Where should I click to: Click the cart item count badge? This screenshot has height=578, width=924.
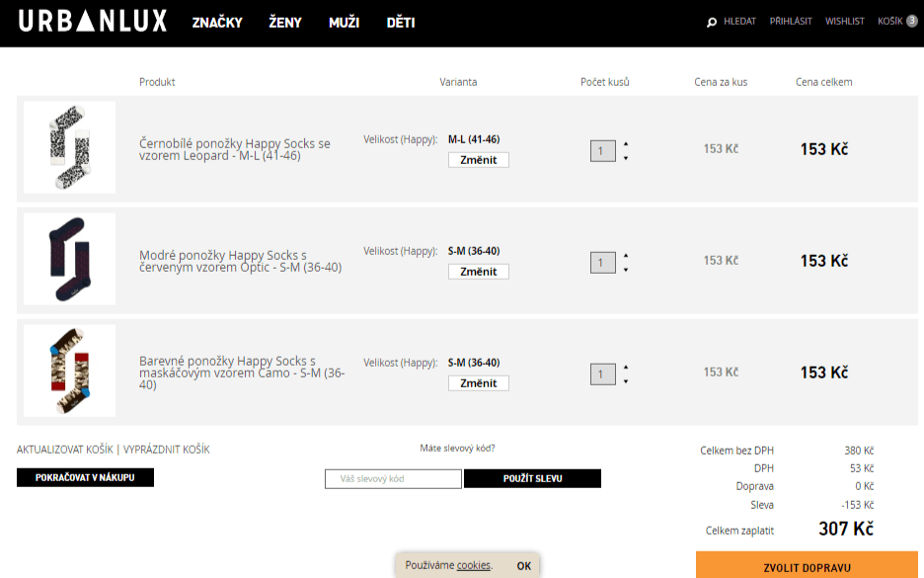(x=911, y=21)
